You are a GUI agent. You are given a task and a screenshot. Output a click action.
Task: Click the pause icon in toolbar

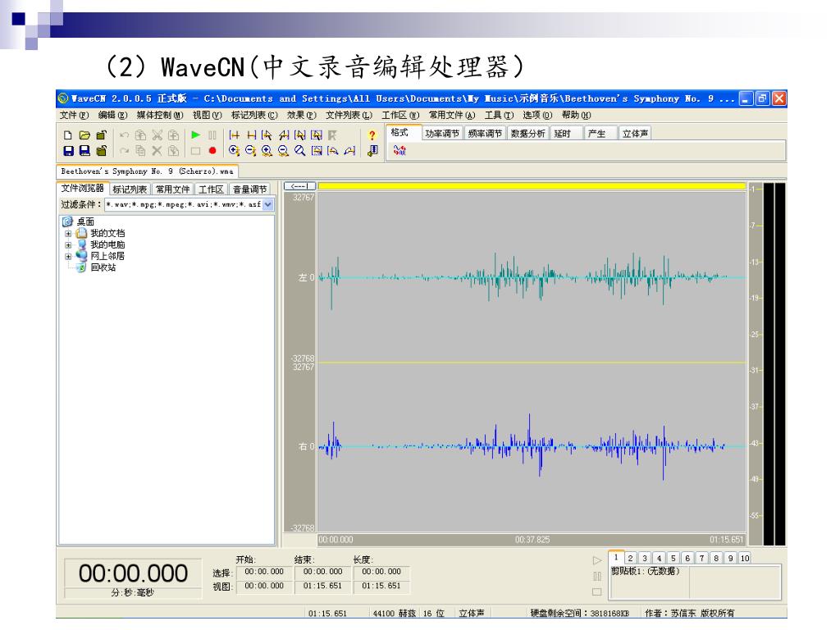pos(212,135)
